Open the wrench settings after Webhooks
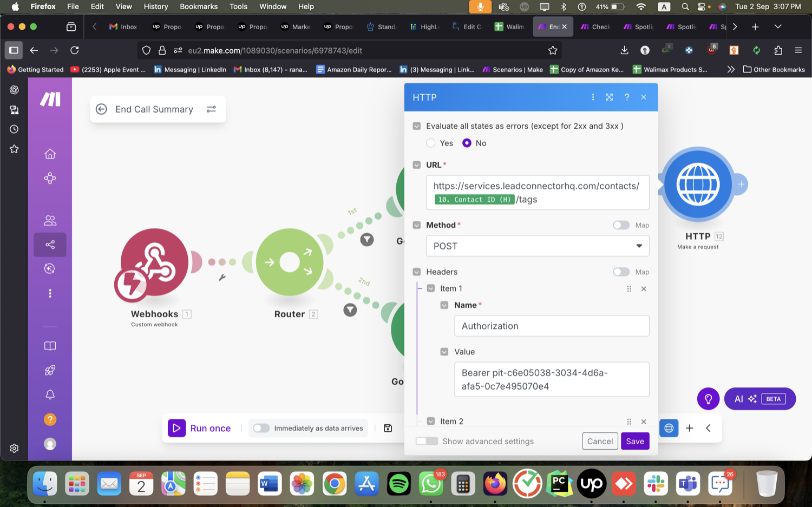This screenshot has width=812, height=507. [x=222, y=278]
